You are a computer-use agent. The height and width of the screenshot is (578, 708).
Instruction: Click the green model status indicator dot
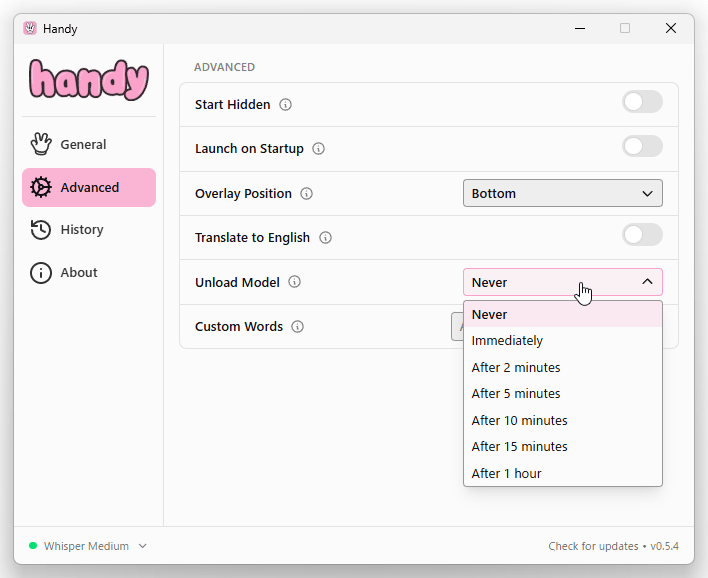(33, 546)
